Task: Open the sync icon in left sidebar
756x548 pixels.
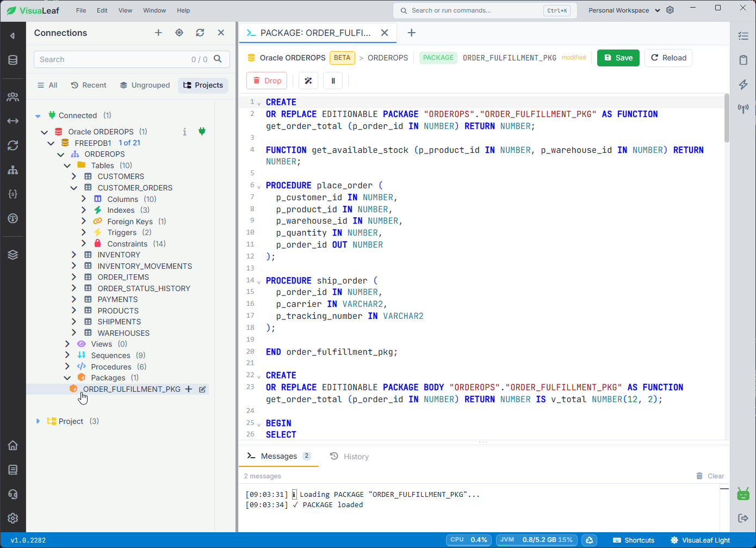Action: [x=13, y=145]
